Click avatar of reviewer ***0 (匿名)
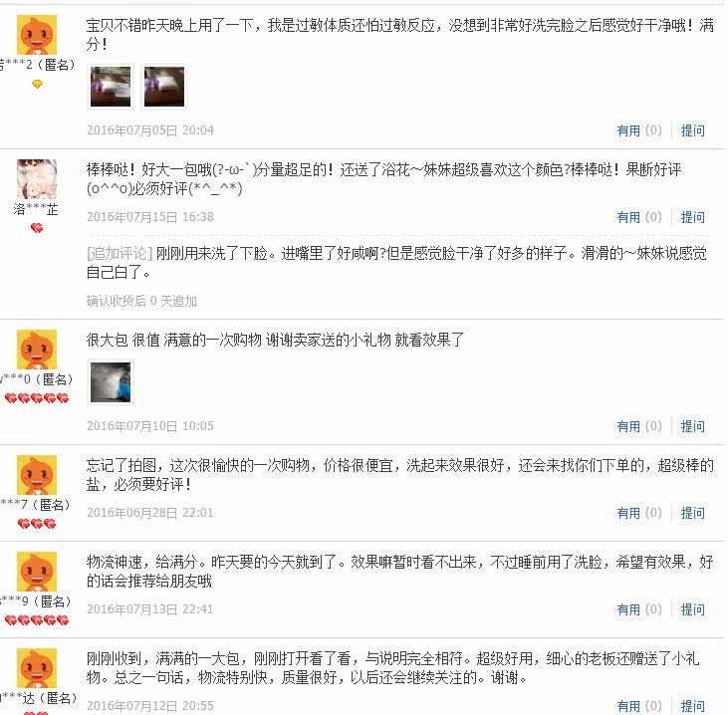Screen dimensions: 728x715 pyautogui.click(x=37, y=350)
